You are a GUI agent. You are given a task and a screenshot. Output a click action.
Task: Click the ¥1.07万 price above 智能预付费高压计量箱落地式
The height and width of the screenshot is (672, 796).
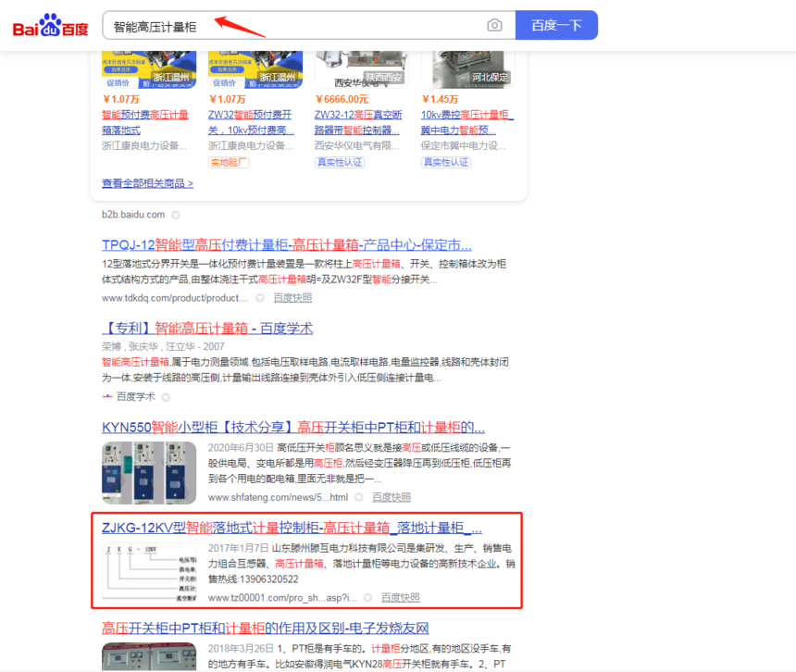point(121,99)
